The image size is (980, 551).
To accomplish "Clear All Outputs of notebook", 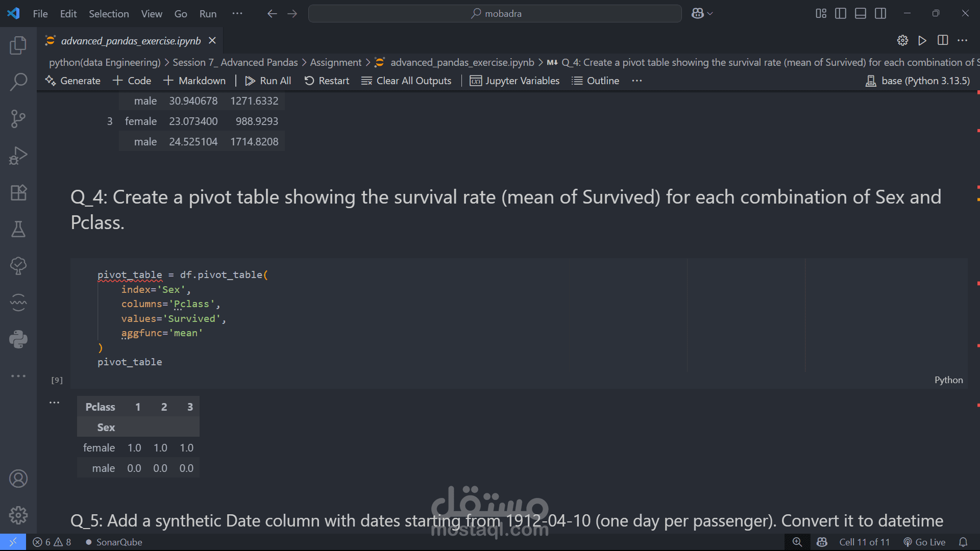I will point(406,81).
